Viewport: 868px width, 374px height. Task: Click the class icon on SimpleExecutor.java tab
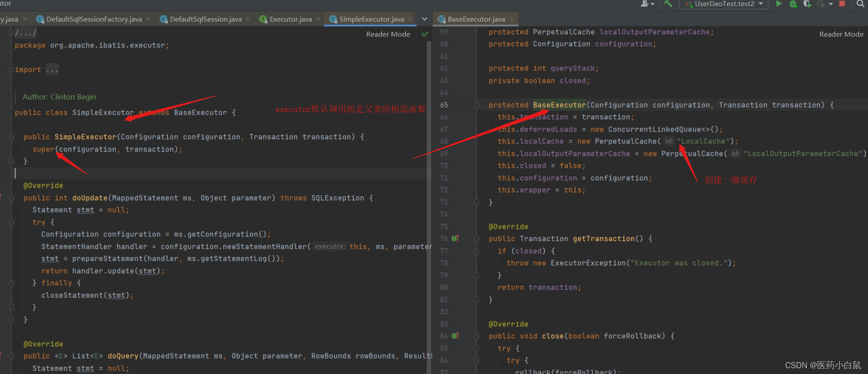[333, 19]
